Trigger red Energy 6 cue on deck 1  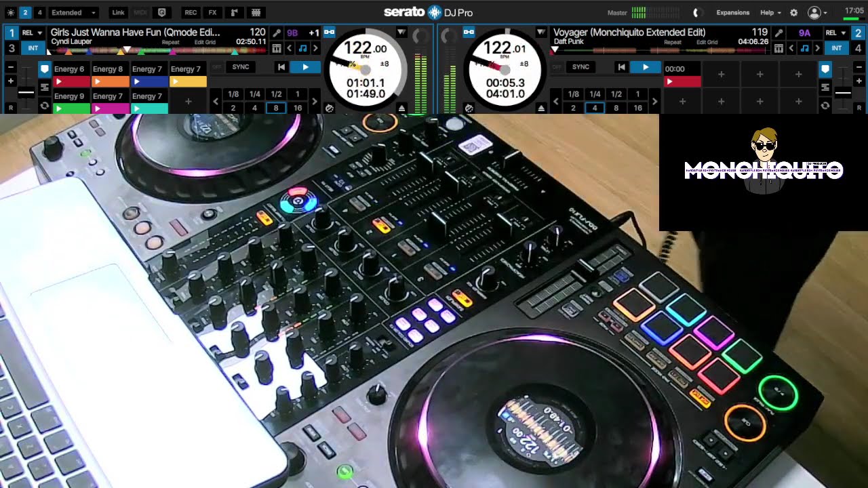pyautogui.click(x=71, y=81)
